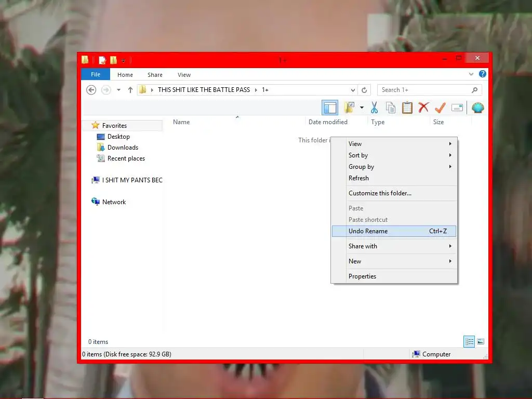Select Customize this folder... option

[x=394, y=193]
